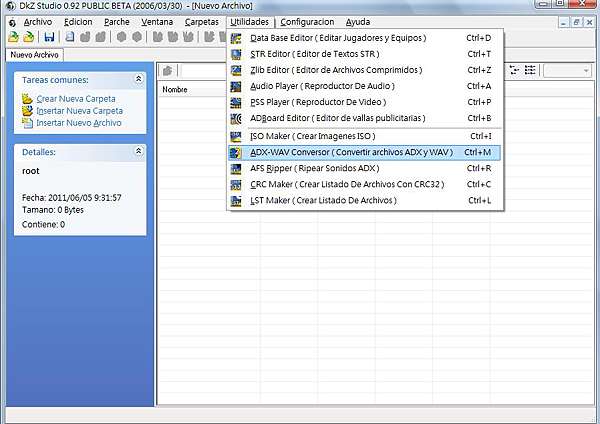Screen dimensions: 600x424
Task: Click the DkZ Studio title bar icon
Action: tap(11, 6)
